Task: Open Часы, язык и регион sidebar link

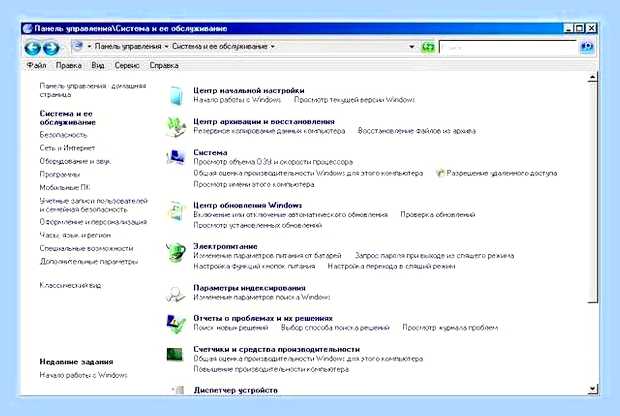Action: [x=75, y=235]
